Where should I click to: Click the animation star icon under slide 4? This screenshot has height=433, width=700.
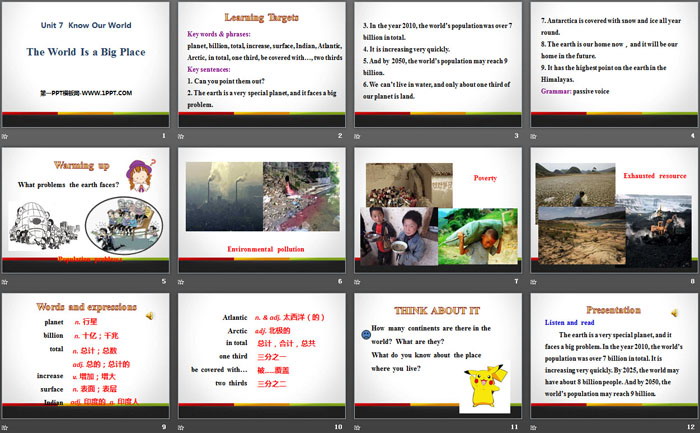coord(533,136)
